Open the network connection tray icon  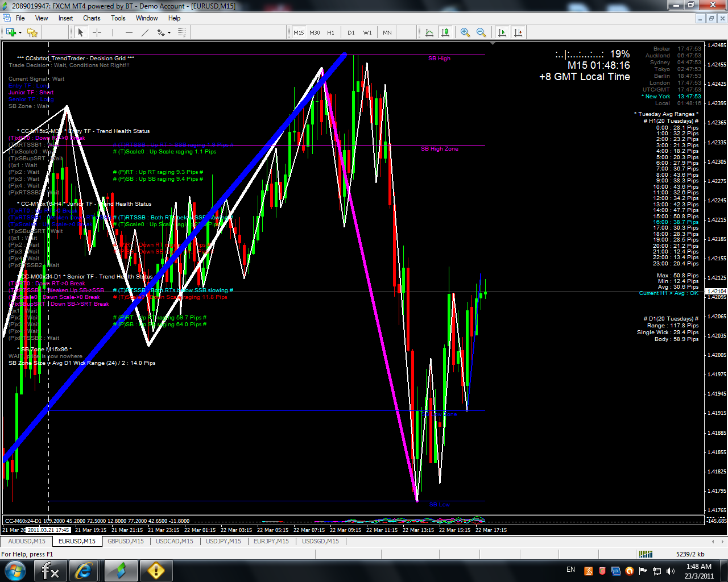[657, 571]
